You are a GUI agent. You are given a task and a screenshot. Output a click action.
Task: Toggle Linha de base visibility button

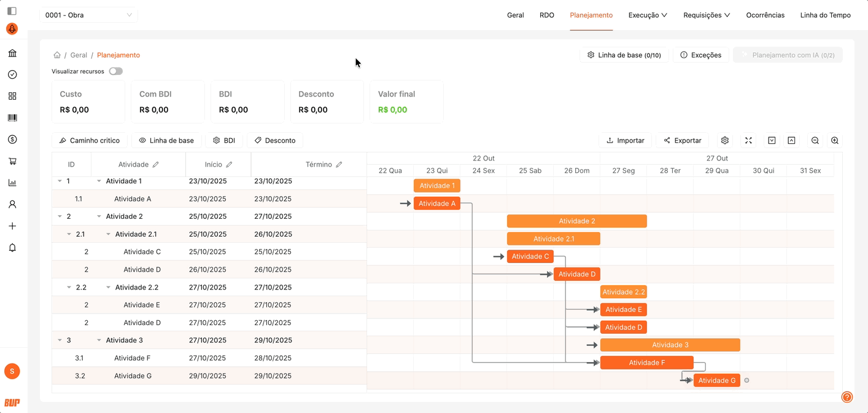click(x=166, y=141)
